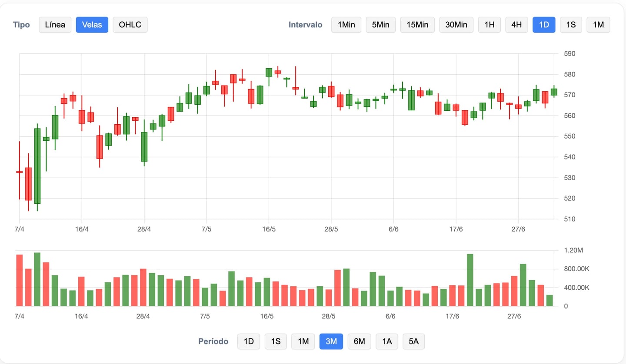Switch chart type to Línea
Viewport: 626px width, 364px height.
55,25
